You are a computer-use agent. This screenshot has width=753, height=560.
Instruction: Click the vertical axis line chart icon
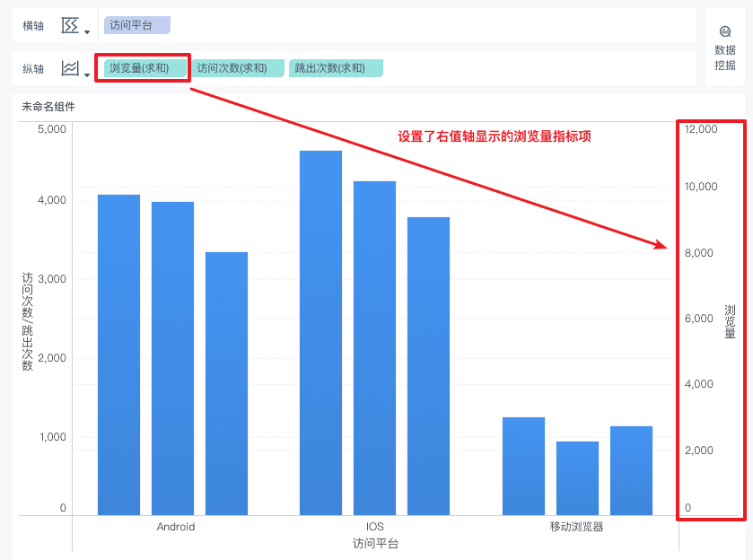coord(70,68)
